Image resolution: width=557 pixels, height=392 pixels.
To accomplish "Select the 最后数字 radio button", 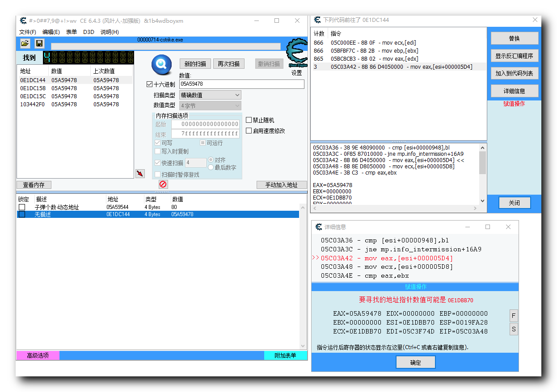I will pos(211,167).
